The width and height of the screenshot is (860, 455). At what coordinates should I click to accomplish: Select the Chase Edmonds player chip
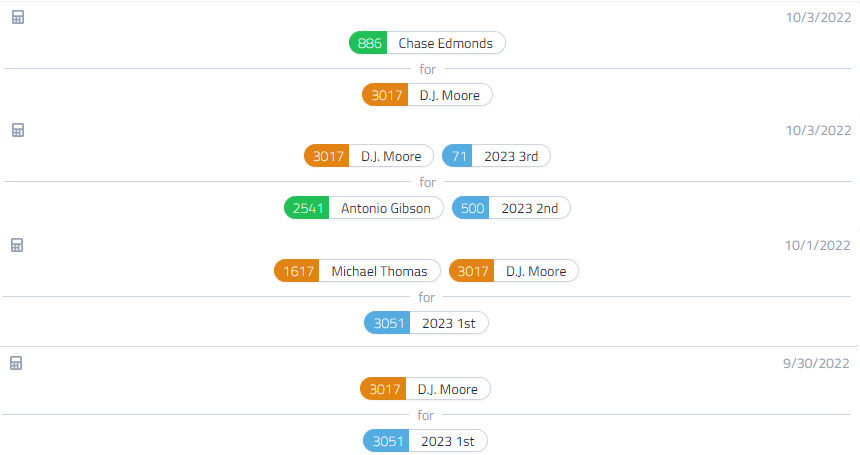[427, 43]
